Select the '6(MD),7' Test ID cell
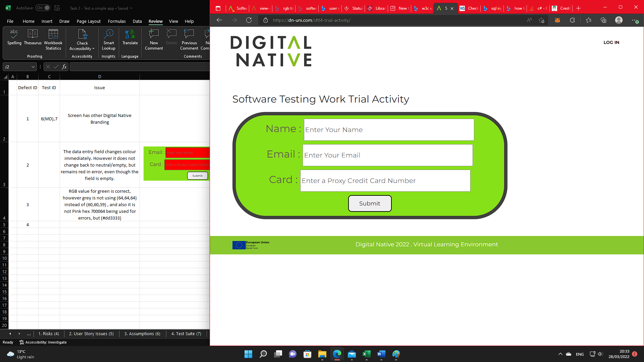 coord(49,119)
